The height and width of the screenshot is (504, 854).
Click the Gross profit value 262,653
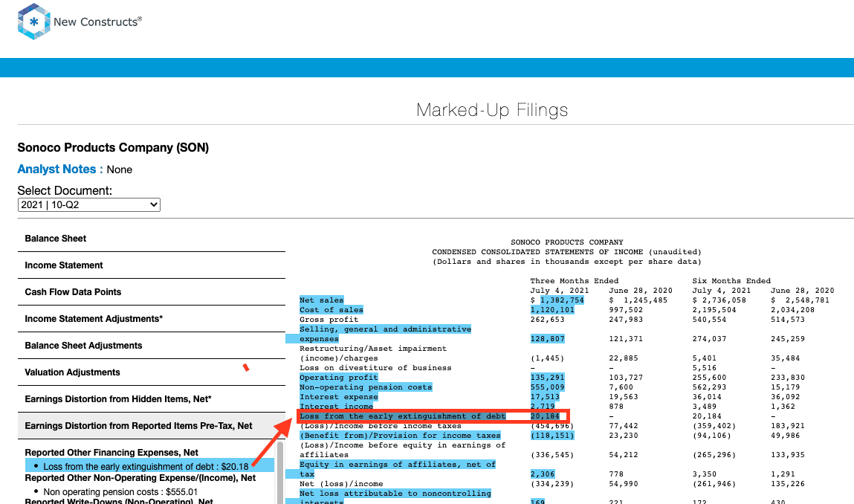click(547, 320)
